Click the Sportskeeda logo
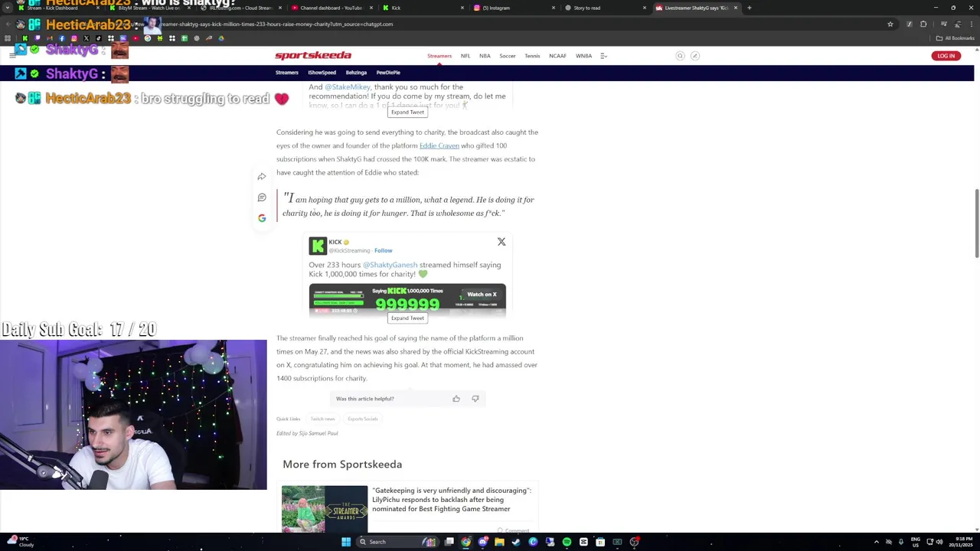Viewport: 980px width, 551px height. [313, 55]
